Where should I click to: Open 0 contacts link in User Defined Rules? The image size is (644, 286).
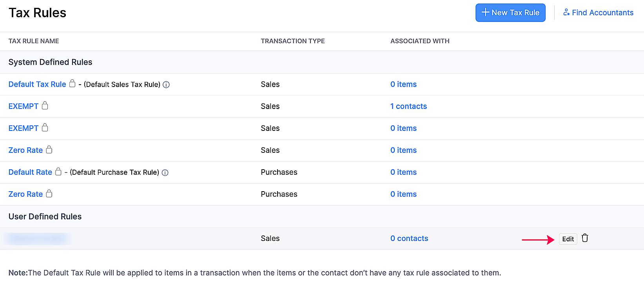pyautogui.click(x=409, y=238)
